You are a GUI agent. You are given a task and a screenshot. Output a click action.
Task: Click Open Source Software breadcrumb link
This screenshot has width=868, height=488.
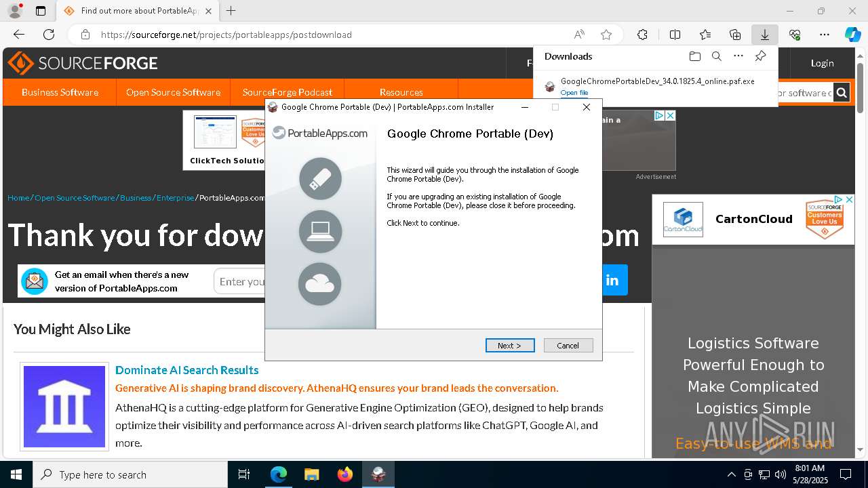point(75,198)
